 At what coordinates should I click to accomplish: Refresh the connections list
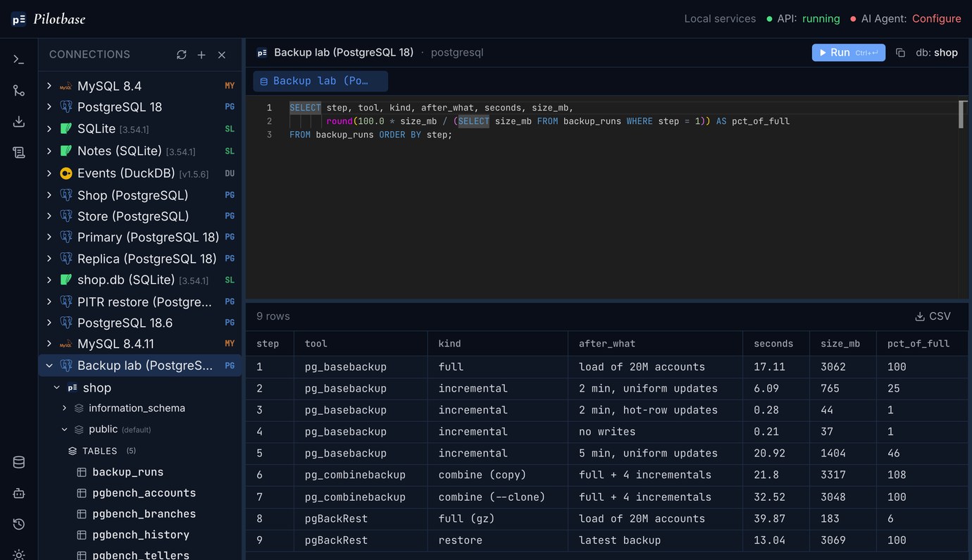(182, 54)
